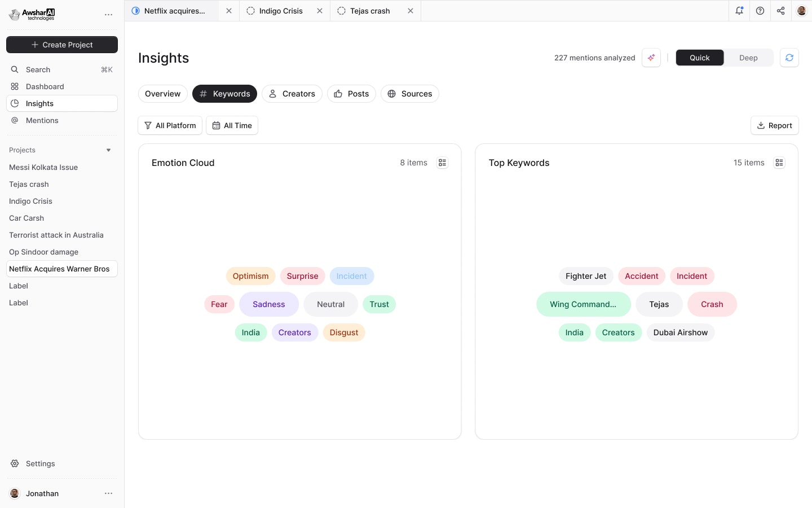The image size is (812, 508).
Task: Open the Posts tab
Action: coord(351,94)
